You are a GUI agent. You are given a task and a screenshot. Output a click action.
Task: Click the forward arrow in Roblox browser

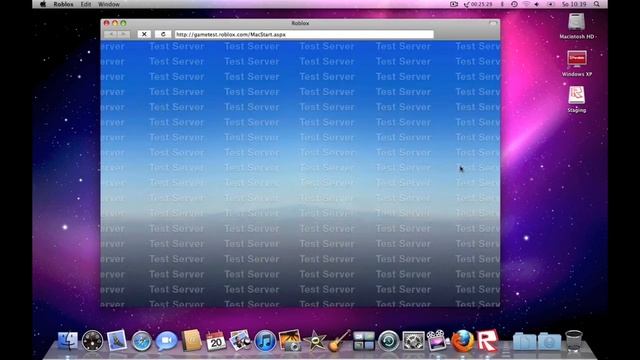click(124, 34)
